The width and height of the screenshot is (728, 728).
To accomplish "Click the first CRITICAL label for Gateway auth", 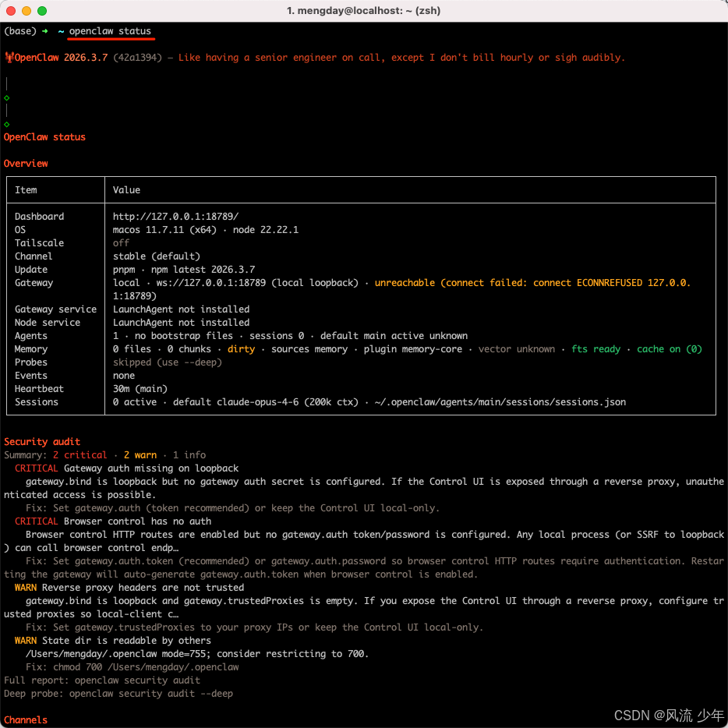I will click(x=36, y=468).
